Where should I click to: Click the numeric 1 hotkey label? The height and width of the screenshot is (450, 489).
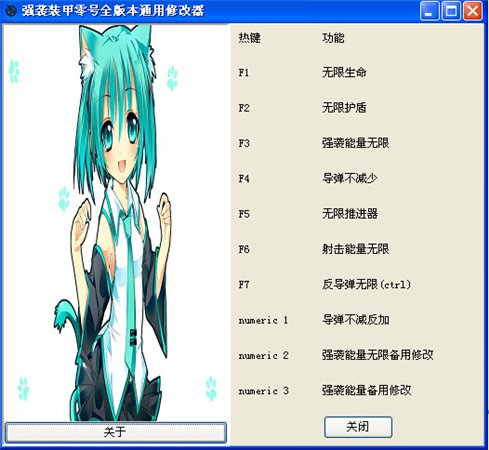tap(263, 320)
